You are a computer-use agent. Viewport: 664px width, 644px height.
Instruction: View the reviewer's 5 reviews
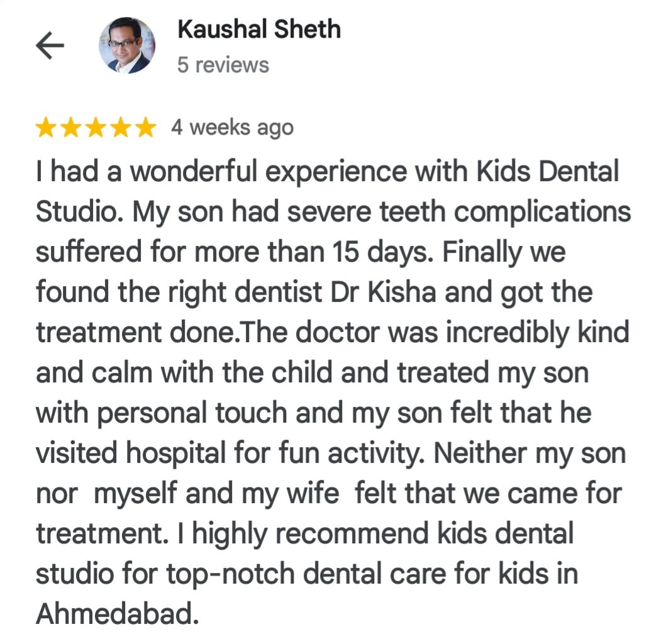point(223,65)
